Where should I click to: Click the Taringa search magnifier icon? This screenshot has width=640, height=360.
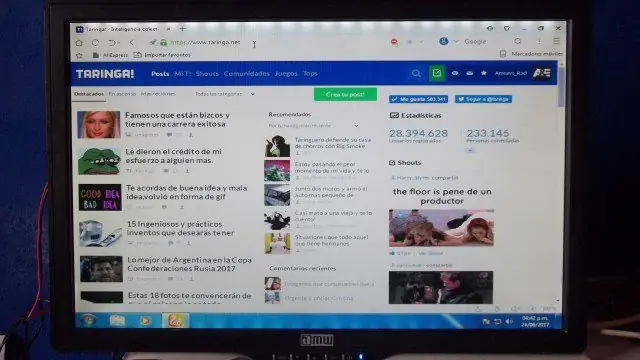(416, 73)
